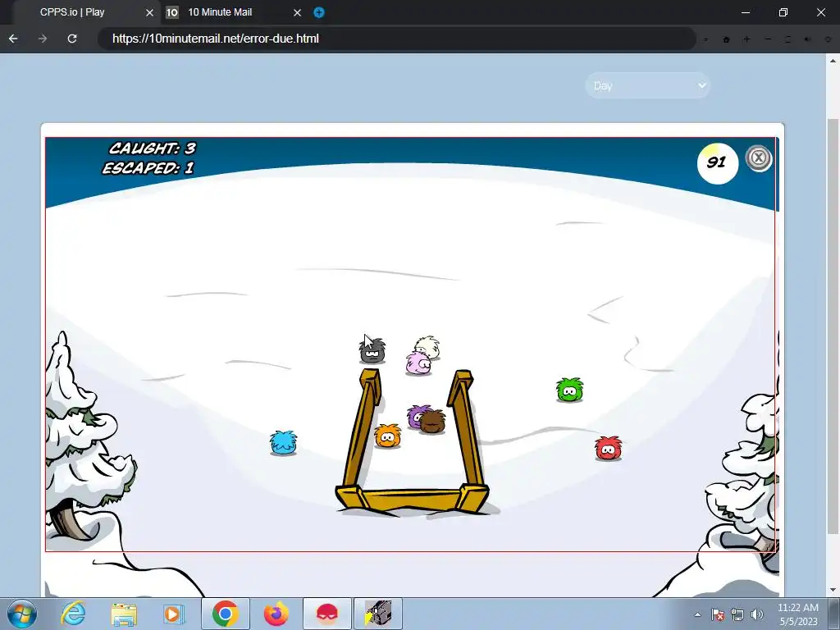Go forward to the next page
840x630 pixels.
click(x=43, y=39)
